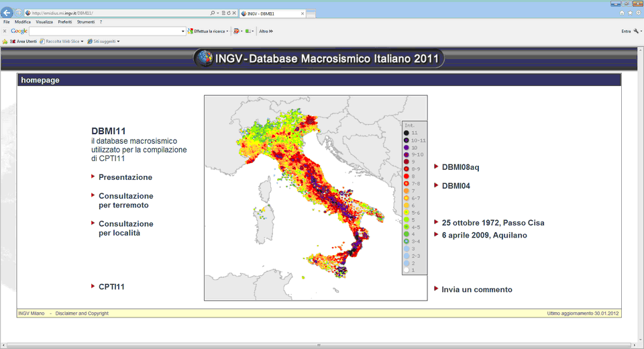
Task: Click the horizontal scrollbar at the bottom
Action: tap(318, 345)
